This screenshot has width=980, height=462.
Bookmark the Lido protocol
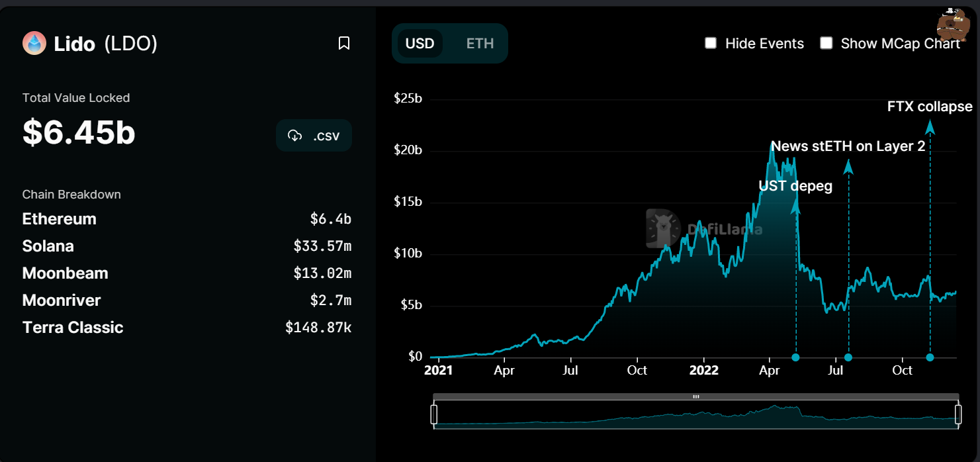pos(344,44)
